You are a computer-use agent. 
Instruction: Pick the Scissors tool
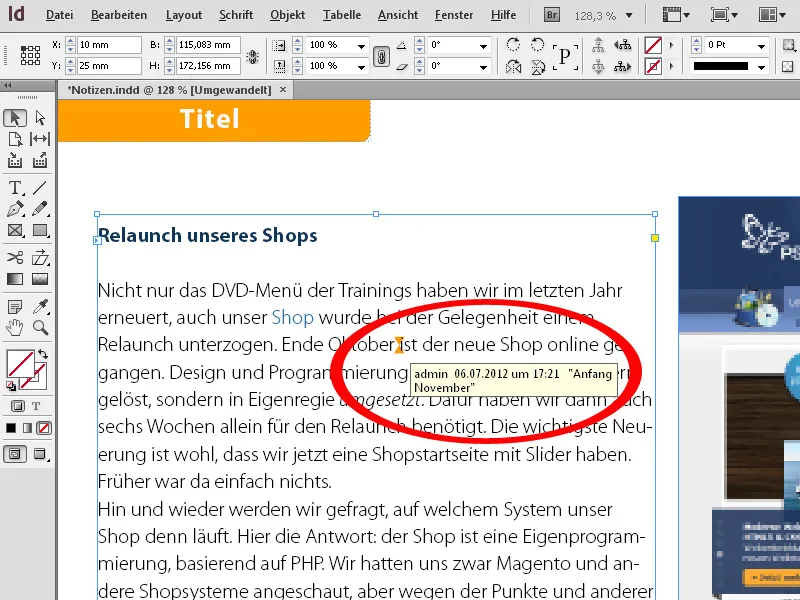click(15, 258)
